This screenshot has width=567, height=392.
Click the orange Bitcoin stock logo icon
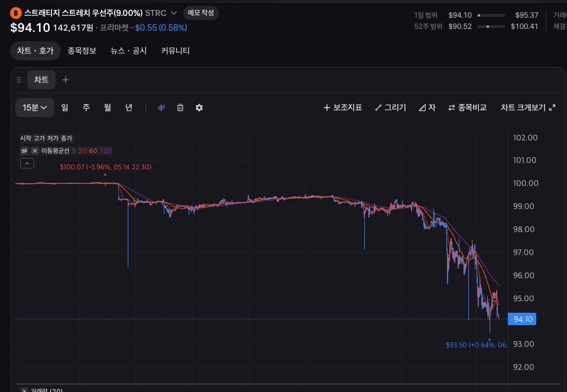[15, 13]
